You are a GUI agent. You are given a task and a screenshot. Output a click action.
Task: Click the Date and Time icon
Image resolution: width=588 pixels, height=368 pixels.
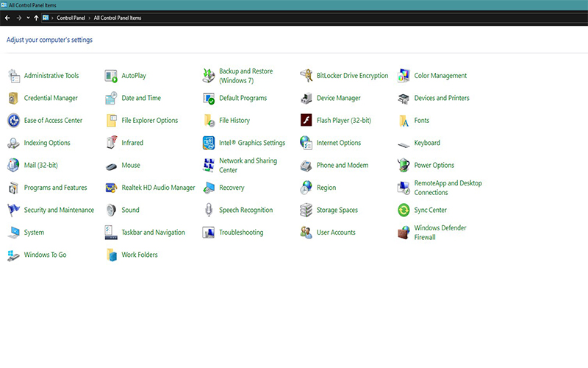click(x=111, y=99)
